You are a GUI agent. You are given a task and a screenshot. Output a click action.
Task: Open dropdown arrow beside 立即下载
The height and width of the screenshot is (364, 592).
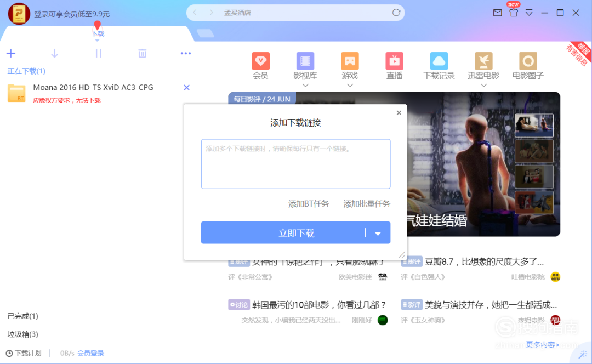tap(378, 234)
